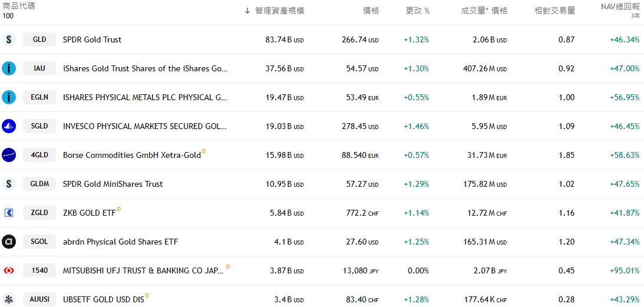This screenshot has width=644, height=307.
Task: Open the SPDR Gold Trust link
Action: click(92, 40)
